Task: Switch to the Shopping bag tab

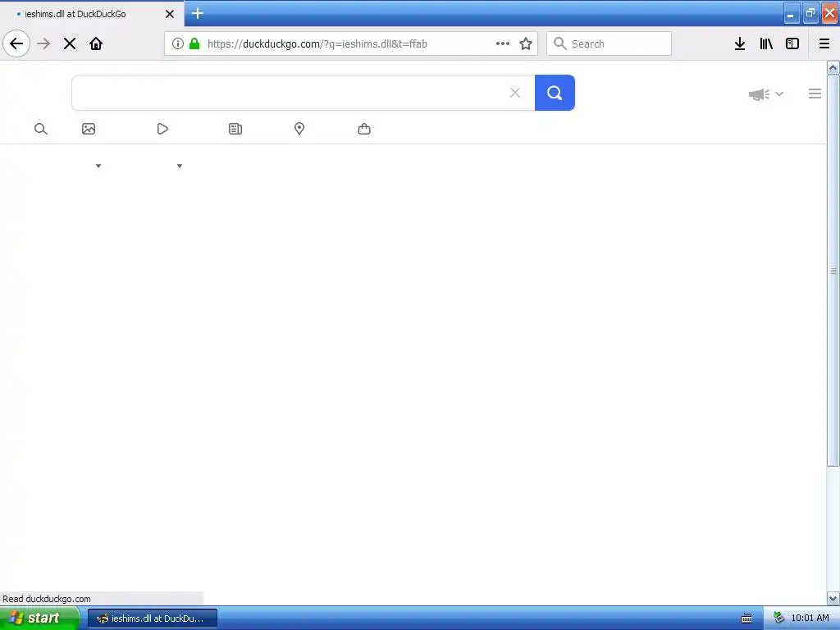Action: (364, 129)
